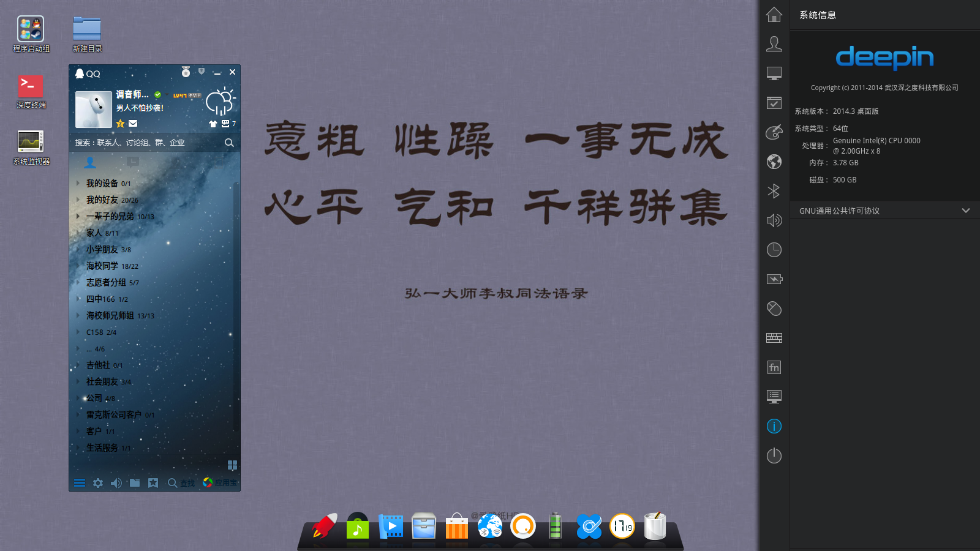
Task: Open Mouse settings in control center sidebar
Action: 774,309
